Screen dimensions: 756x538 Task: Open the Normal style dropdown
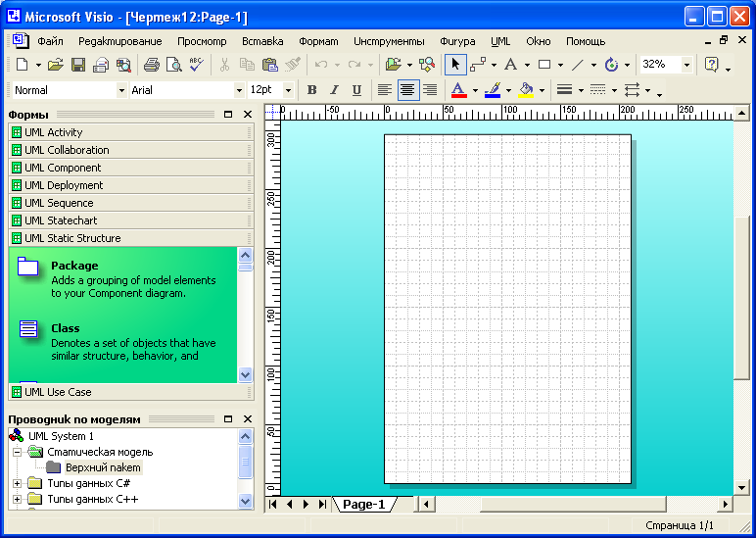pos(121,90)
